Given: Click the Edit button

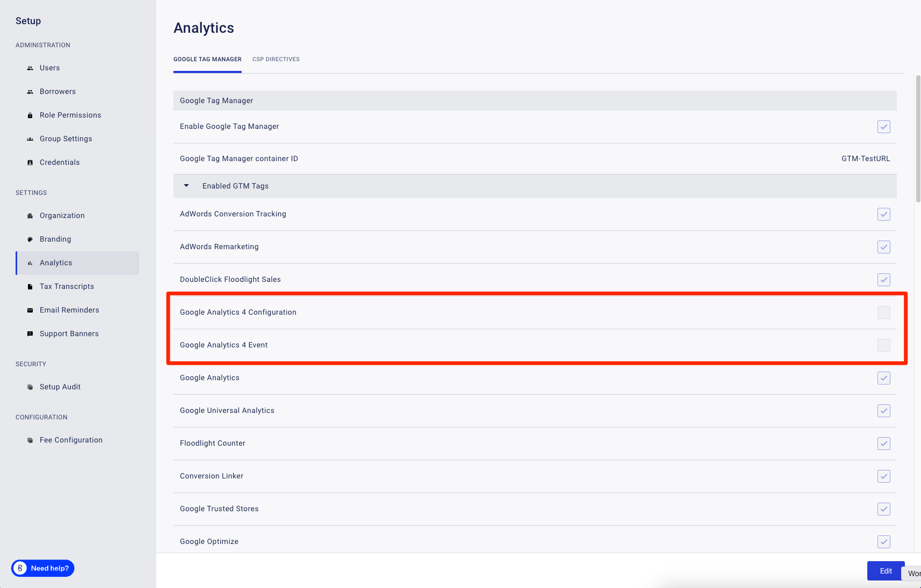Looking at the screenshot, I should point(886,571).
